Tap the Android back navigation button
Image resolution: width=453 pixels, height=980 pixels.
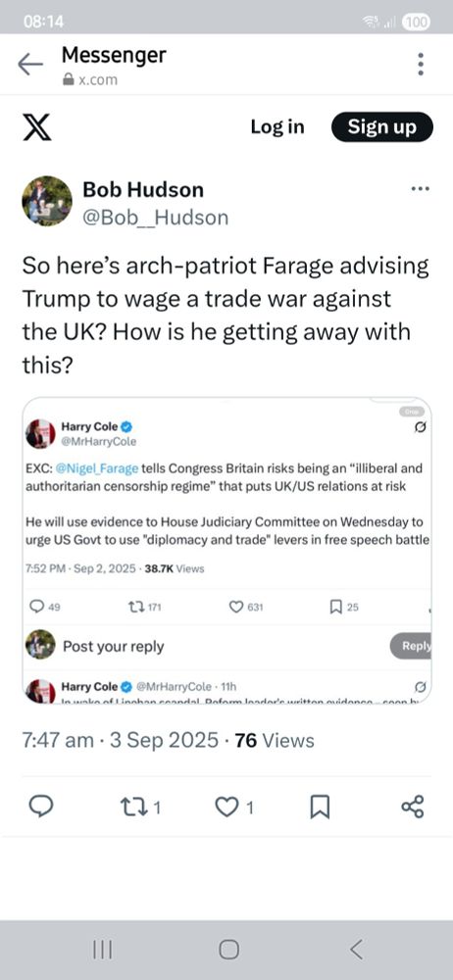355,950
